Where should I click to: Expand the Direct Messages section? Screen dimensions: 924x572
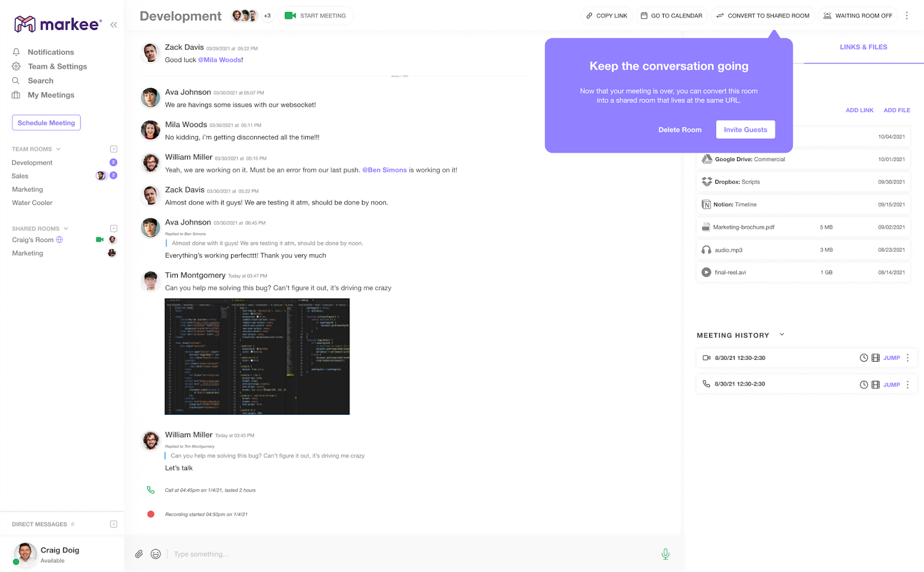pos(73,524)
